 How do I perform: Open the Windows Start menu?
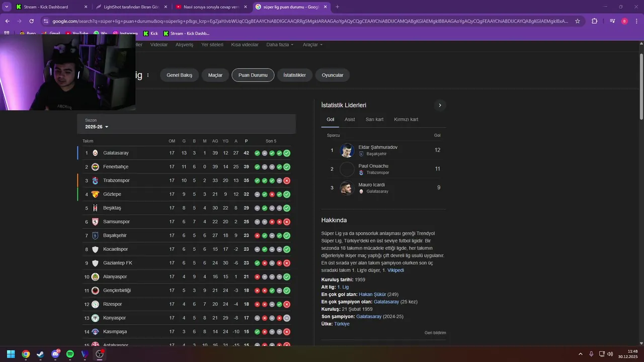(11, 354)
